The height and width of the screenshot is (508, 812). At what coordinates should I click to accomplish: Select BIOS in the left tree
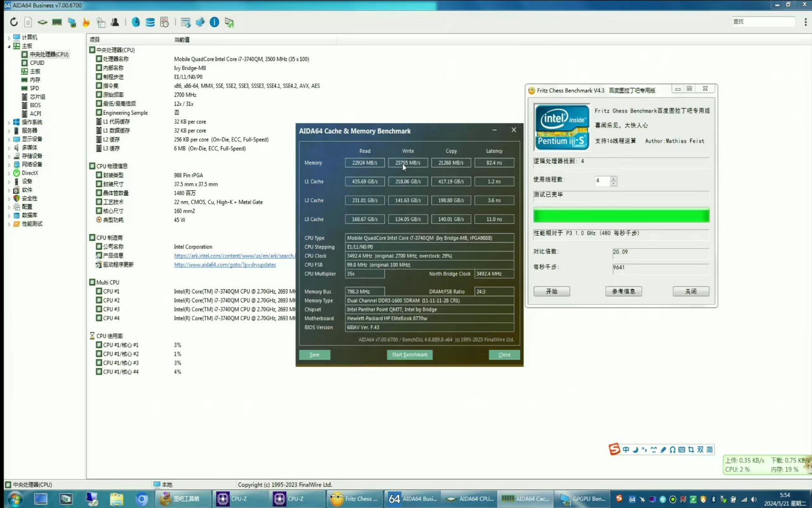(35, 105)
